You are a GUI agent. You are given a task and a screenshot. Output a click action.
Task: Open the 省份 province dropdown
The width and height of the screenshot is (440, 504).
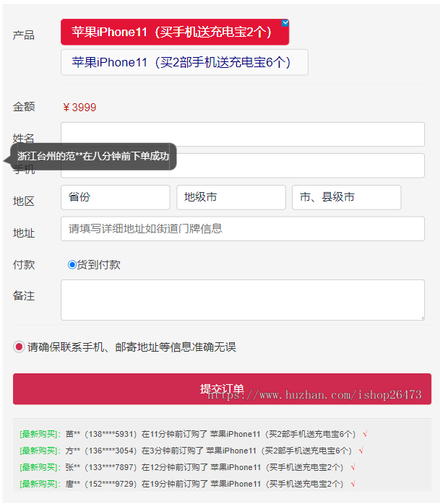tap(115, 197)
